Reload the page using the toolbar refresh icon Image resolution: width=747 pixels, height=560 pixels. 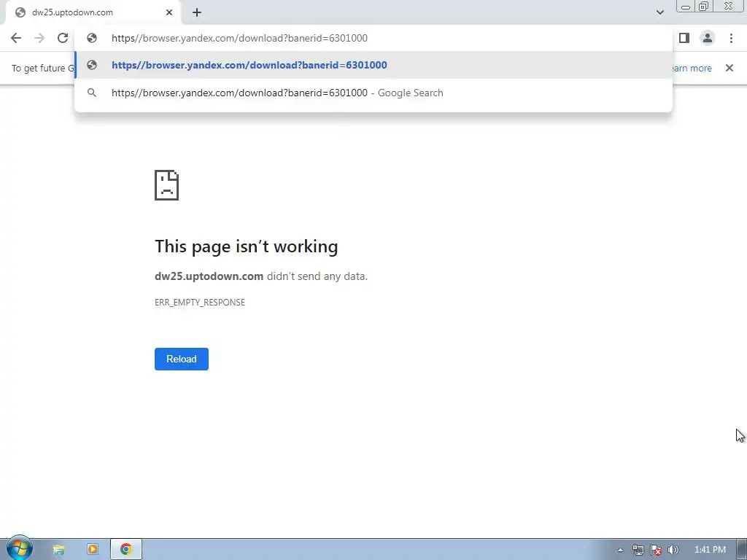[x=63, y=38]
